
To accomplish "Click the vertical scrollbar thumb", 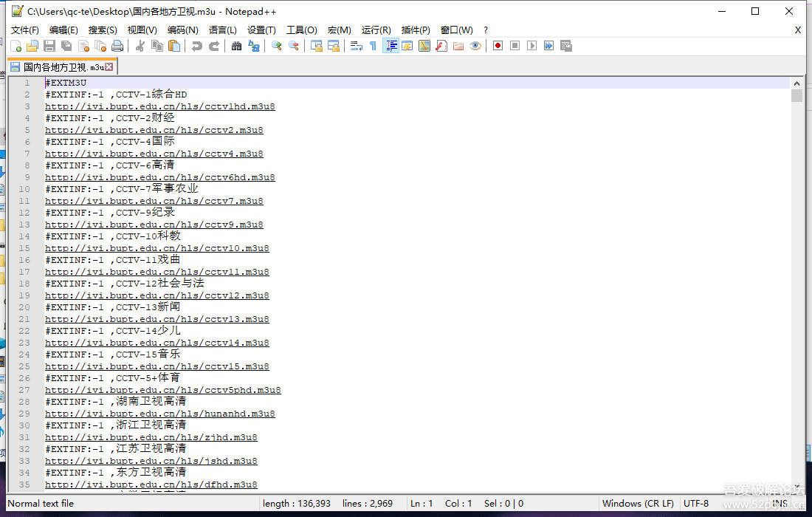I will tap(796, 95).
